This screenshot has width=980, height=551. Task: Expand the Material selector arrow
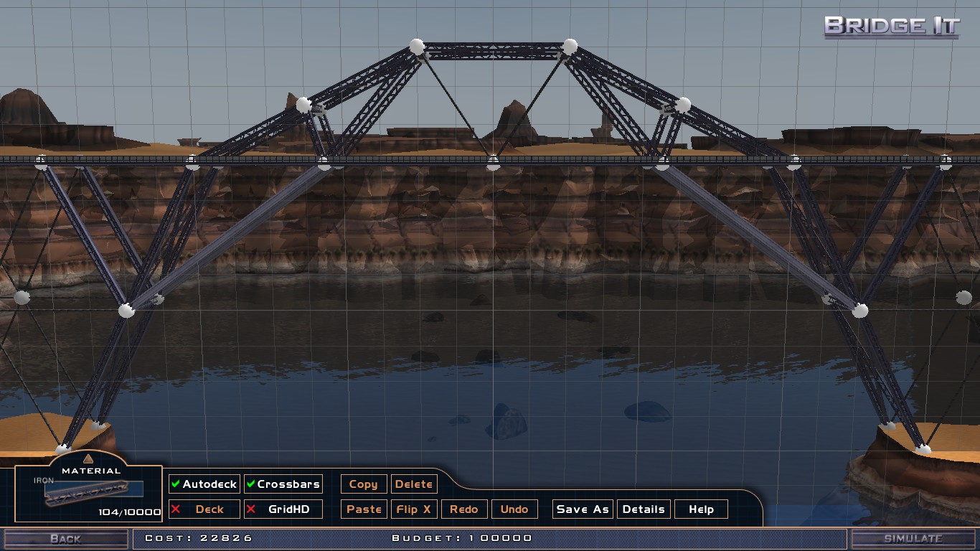(x=88, y=458)
